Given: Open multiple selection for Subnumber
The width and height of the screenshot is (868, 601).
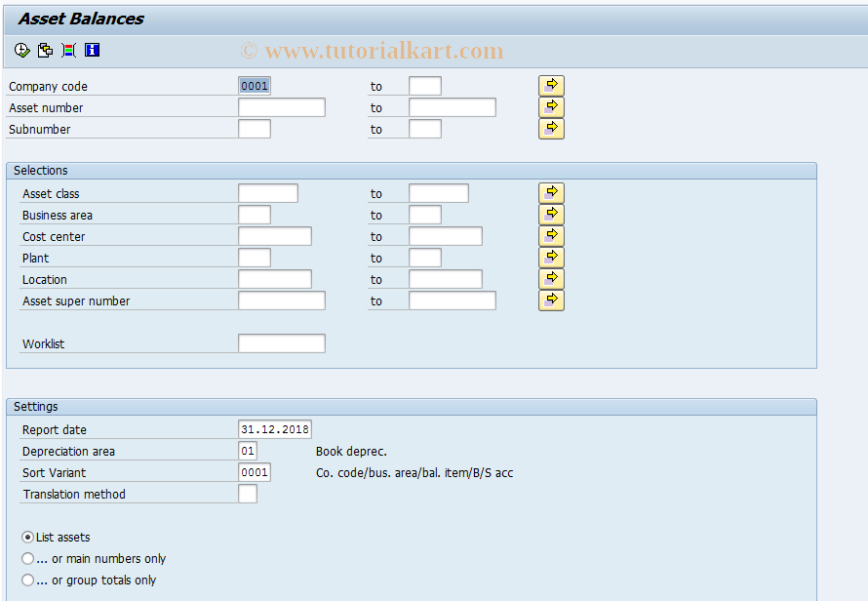Looking at the screenshot, I should pyautogui.click(x=551, y=128).
